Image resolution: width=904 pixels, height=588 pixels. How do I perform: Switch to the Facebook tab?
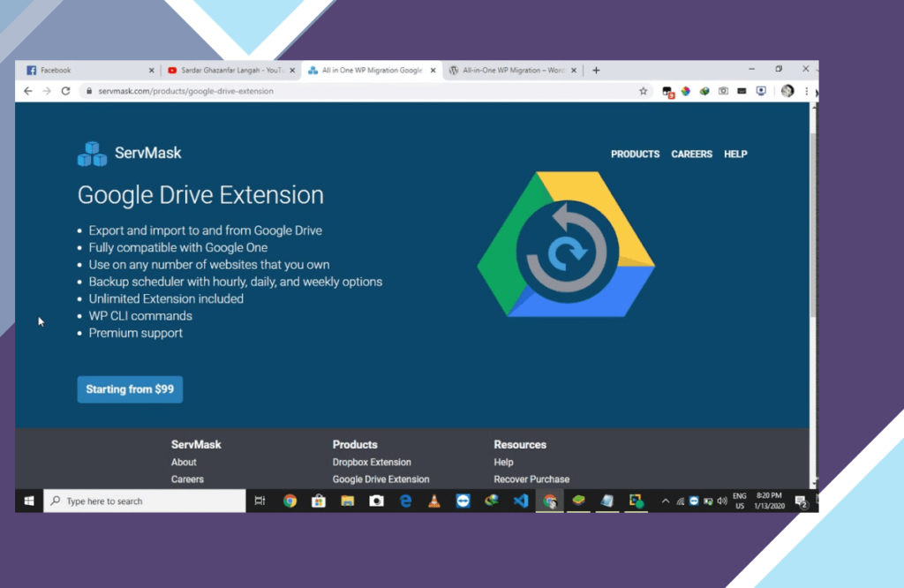pyautogui.click(x=87, y=71)
